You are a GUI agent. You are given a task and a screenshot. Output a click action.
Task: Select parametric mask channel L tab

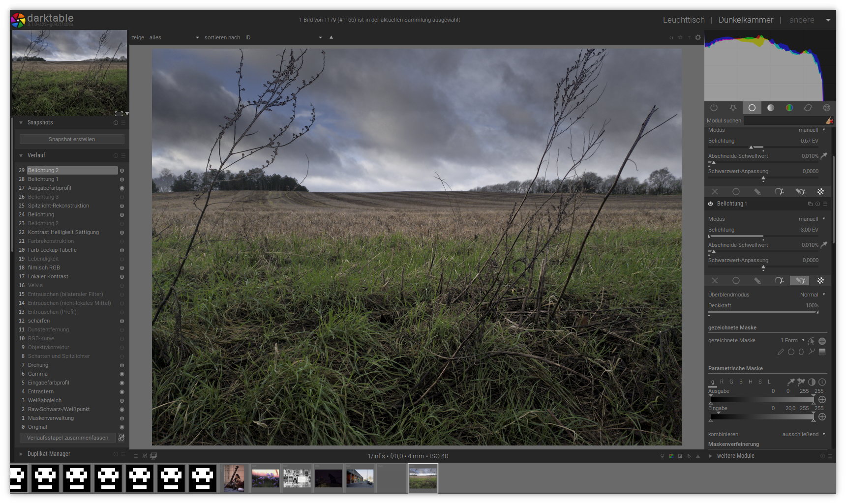click(769, 382)
